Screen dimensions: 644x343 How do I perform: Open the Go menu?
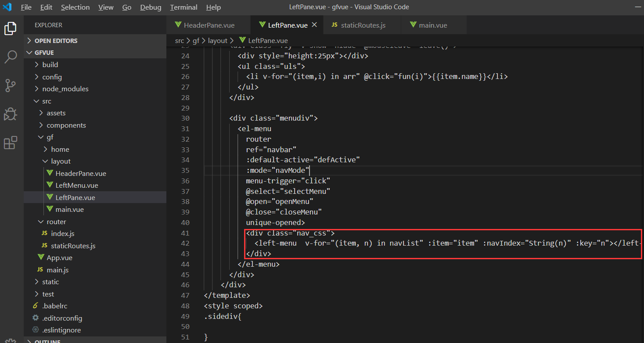tap(127, 7)
